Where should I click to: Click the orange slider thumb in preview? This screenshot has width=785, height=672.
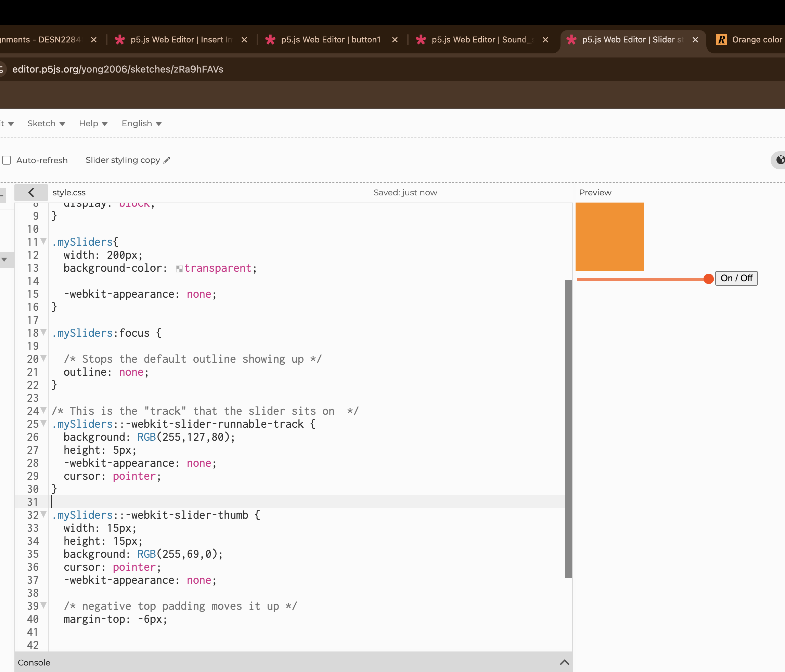click(708, 279)
